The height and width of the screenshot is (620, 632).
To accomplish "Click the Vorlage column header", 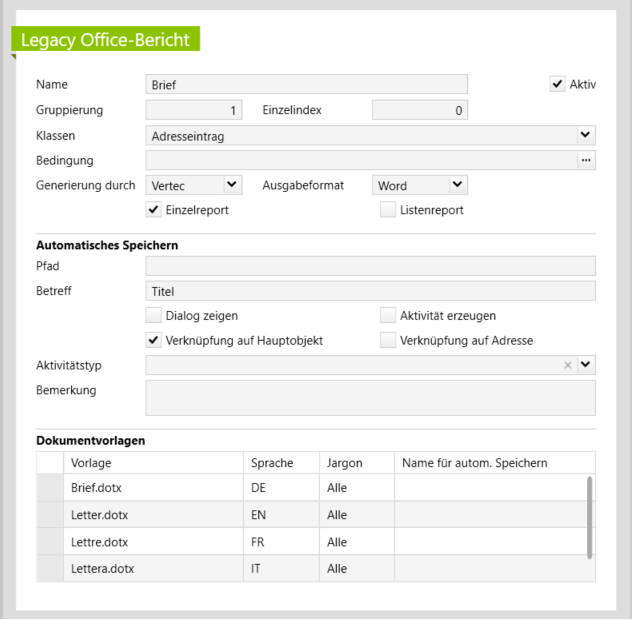I will [153, 462].
